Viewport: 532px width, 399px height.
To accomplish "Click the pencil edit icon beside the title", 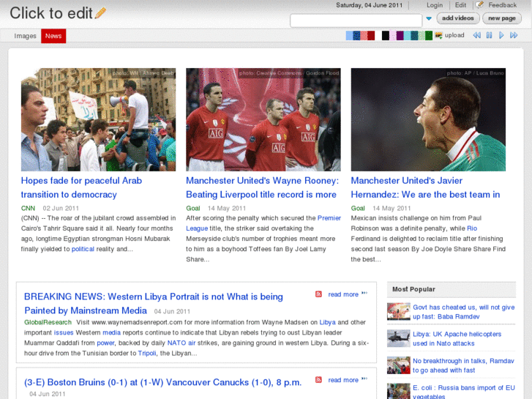I will pyautogui.click(x=101, y=13).
